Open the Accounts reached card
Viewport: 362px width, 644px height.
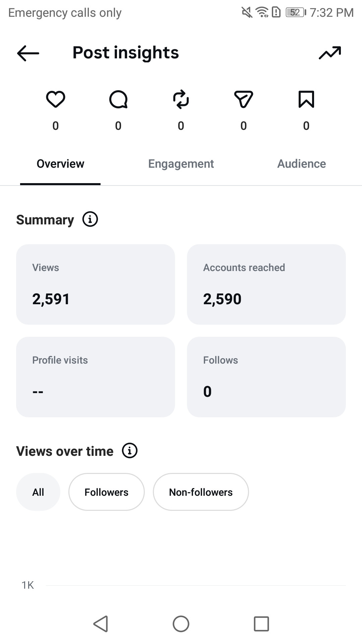pyautogui.click(x=266, y=284)
